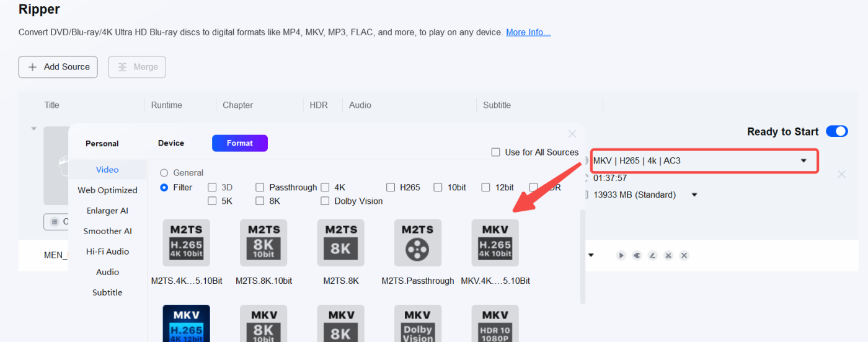Switch to the Personal tab
This screenshot has height=342, width=868.
click(x=102, y=144)
